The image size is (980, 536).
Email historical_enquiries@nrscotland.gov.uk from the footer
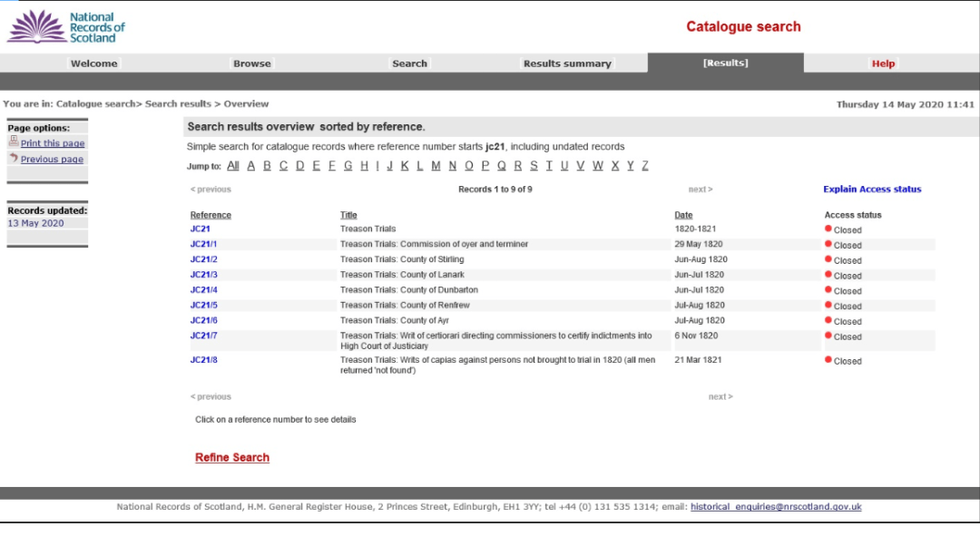pyautogui.click(x=776, y=507)
